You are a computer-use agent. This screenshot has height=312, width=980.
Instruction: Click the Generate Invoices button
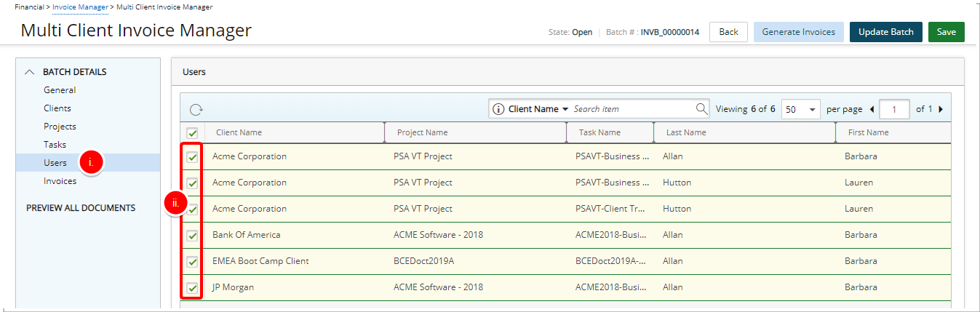coord(798,32)
